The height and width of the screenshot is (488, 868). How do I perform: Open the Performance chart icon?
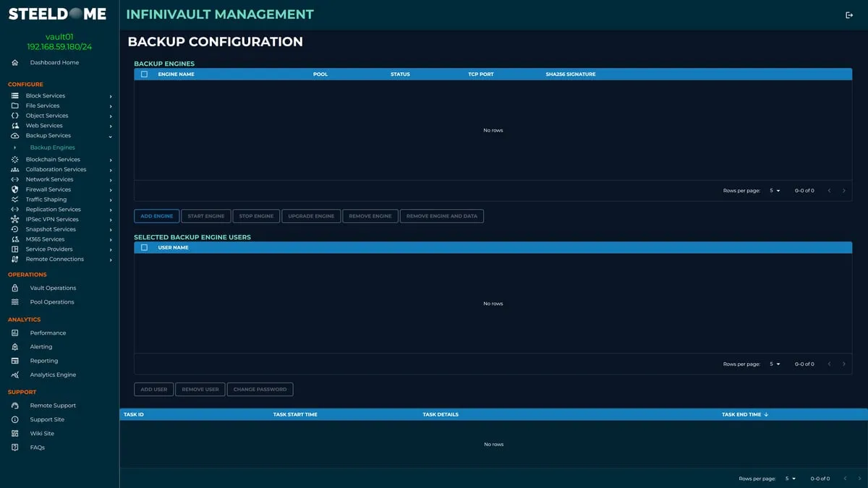point(15,333)
